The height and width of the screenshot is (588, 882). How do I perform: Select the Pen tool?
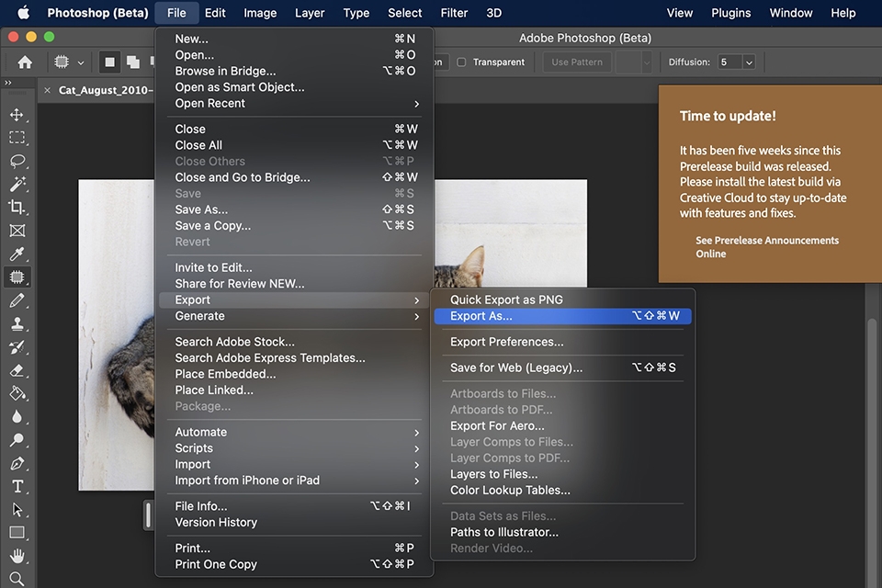pos(17,463)
